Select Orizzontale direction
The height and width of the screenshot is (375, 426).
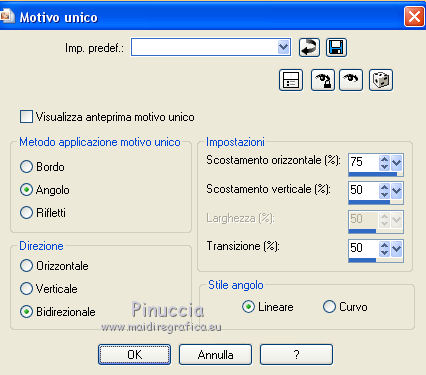[26, 266]
